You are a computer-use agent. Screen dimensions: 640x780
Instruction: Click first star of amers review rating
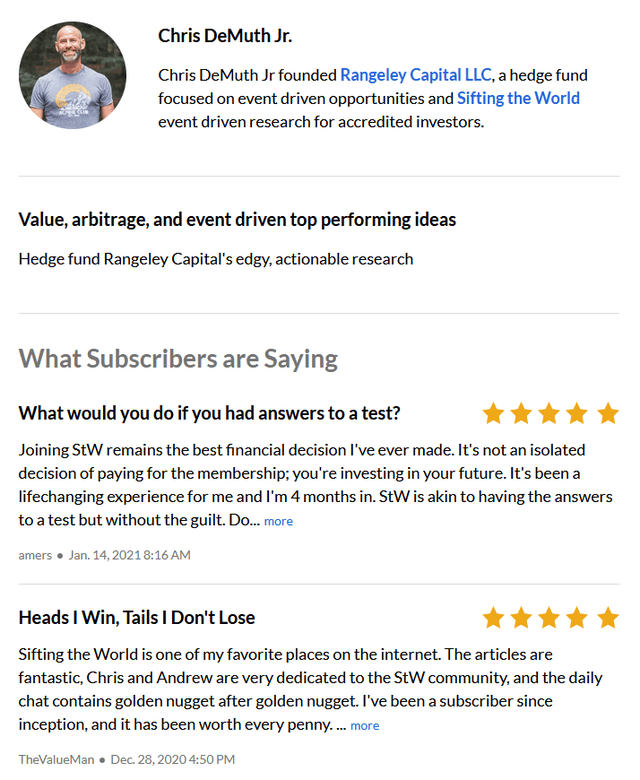(493, 413)
